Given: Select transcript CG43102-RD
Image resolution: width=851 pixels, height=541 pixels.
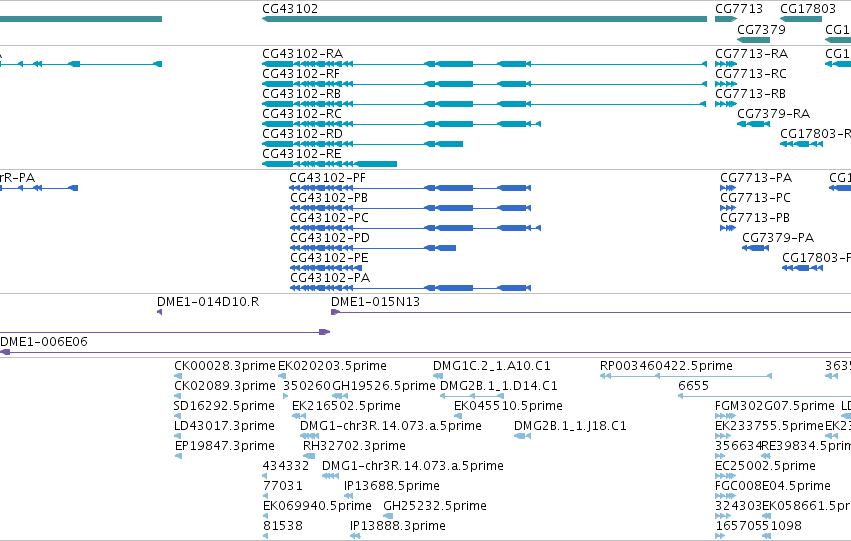Looking at the screenshot, I should 302,134.
